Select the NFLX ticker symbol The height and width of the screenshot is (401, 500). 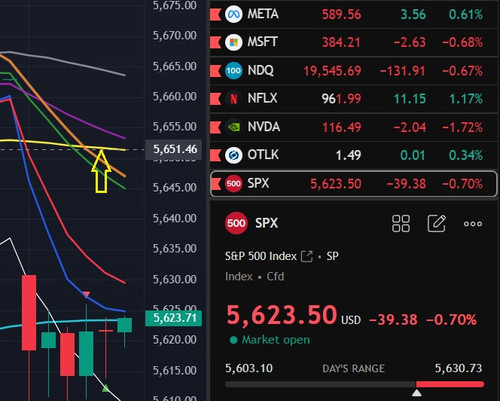[x=262, y=98]
